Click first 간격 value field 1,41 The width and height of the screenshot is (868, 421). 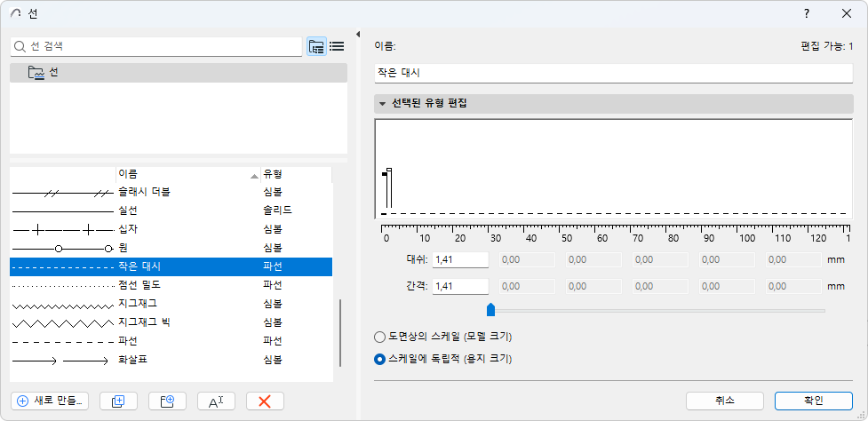460,287
